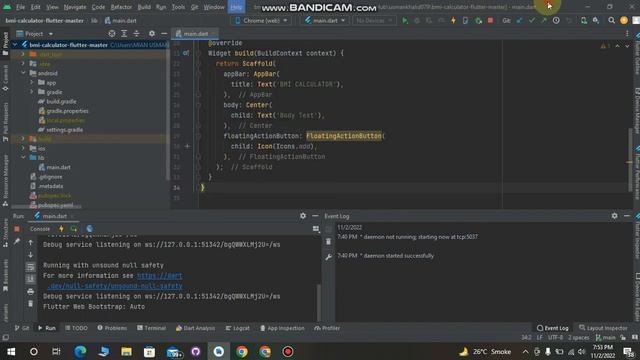Toggle the Commit tool window side tab

coord(5,78)
